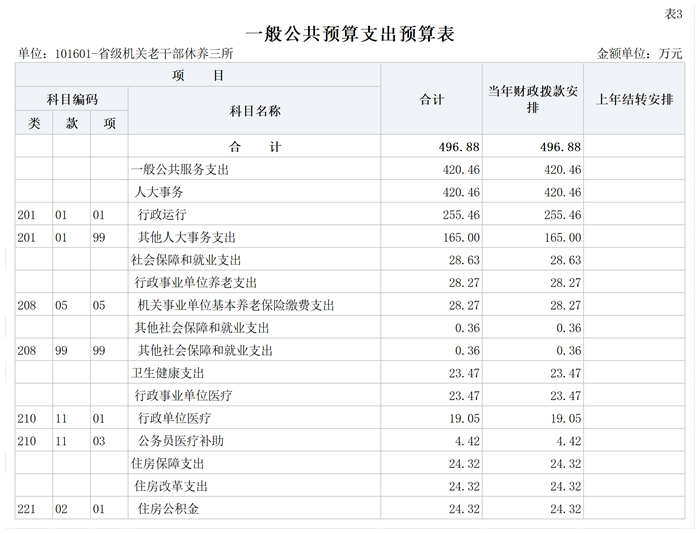The image size is (700, 534).
Task: Click the 项目 header cell
Action: click(197, 76)
